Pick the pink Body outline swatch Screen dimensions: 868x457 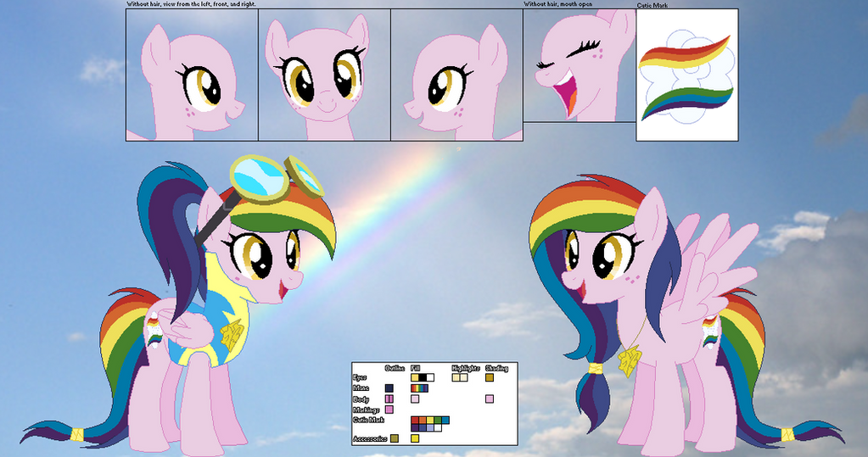(x=389, y=398)
